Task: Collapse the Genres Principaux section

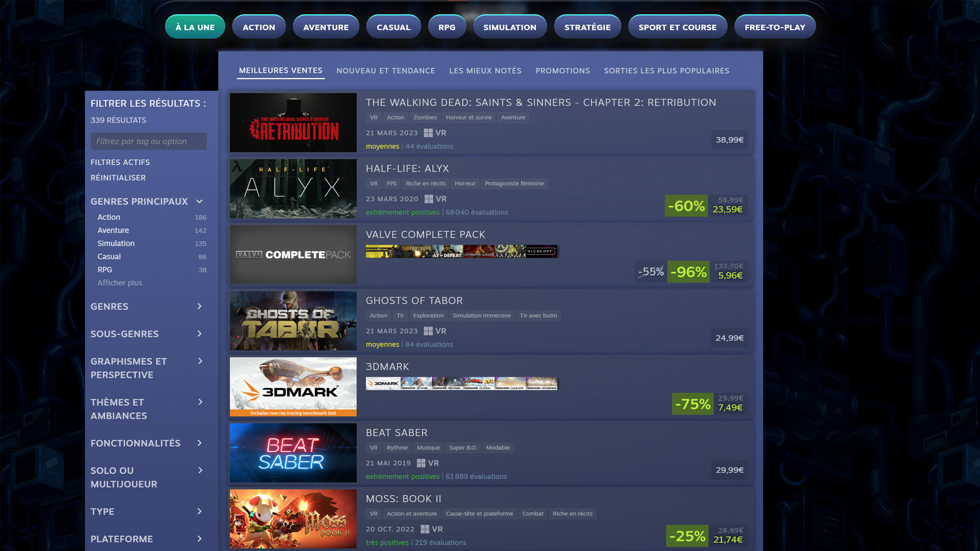Action: pyautogui.click(x=200, y=202)
